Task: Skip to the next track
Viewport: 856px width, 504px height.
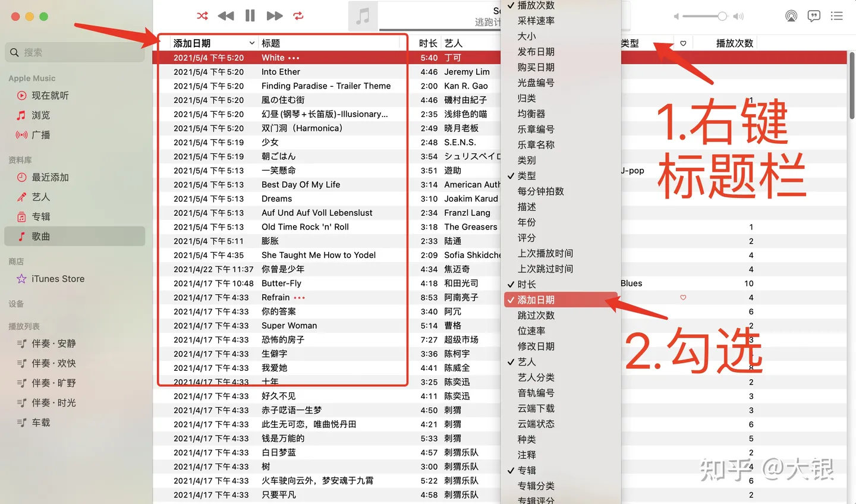Action: [x=275, y=16]
